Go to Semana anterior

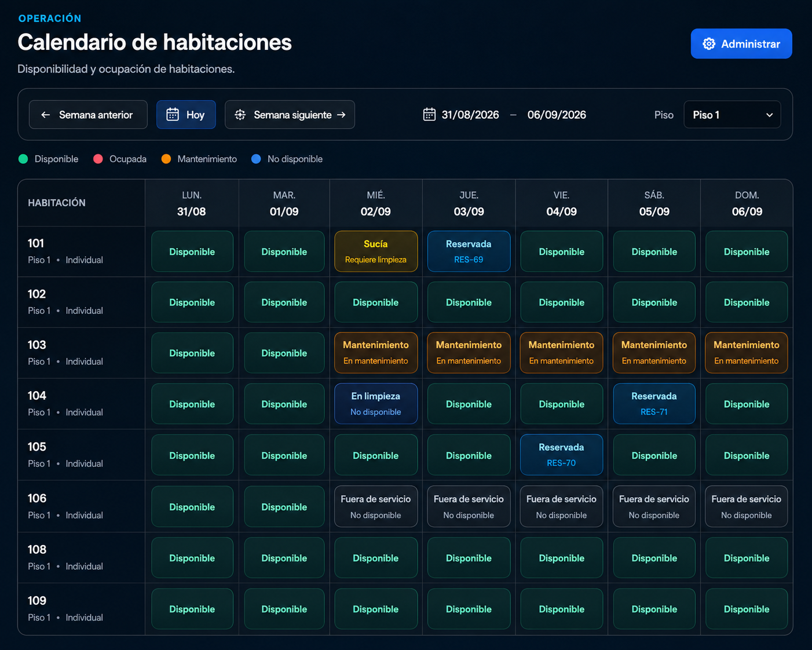(88, 115)
